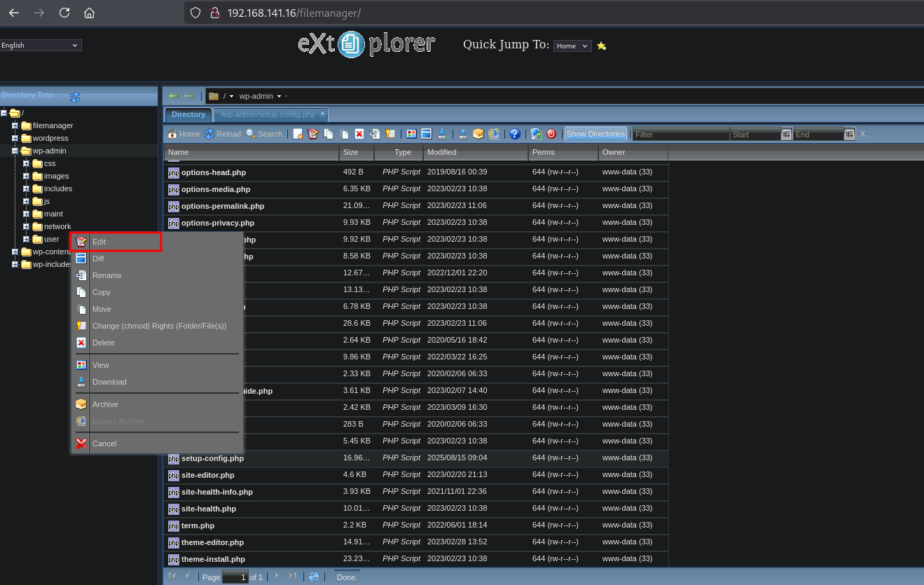Click the Reload toolbar icon

pos(223,134)
